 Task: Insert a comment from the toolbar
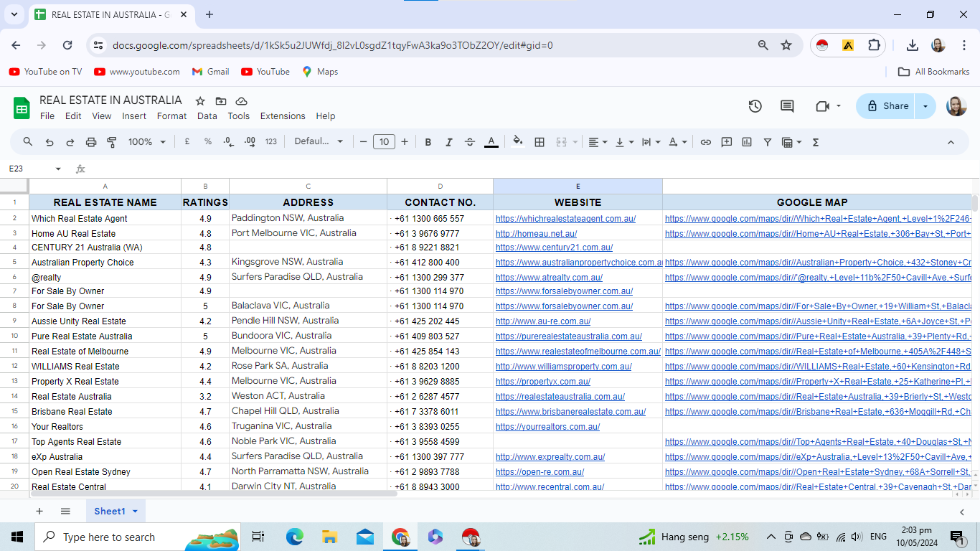(x=727, y=142)
